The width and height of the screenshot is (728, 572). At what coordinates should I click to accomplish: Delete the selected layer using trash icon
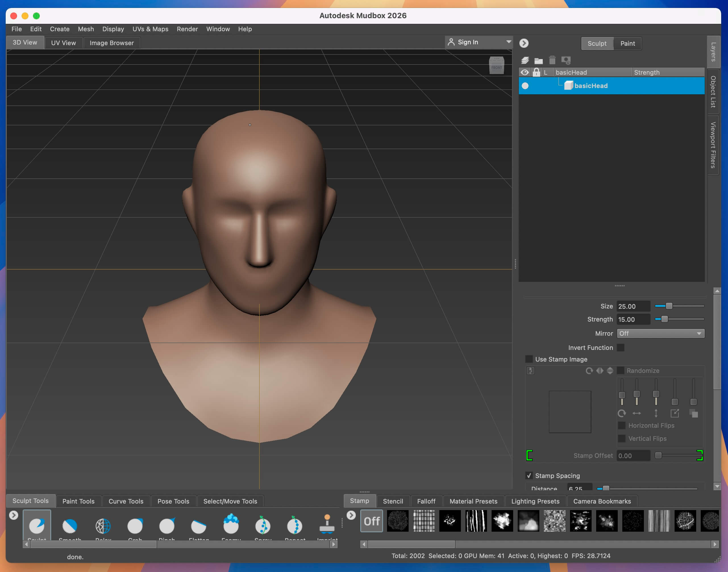pos(552,60)
